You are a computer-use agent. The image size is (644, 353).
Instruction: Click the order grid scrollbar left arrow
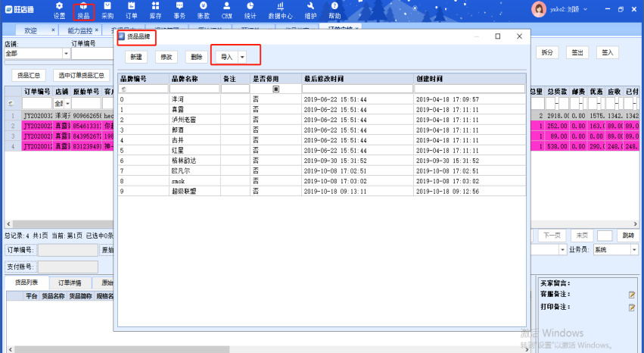[8, 224]
